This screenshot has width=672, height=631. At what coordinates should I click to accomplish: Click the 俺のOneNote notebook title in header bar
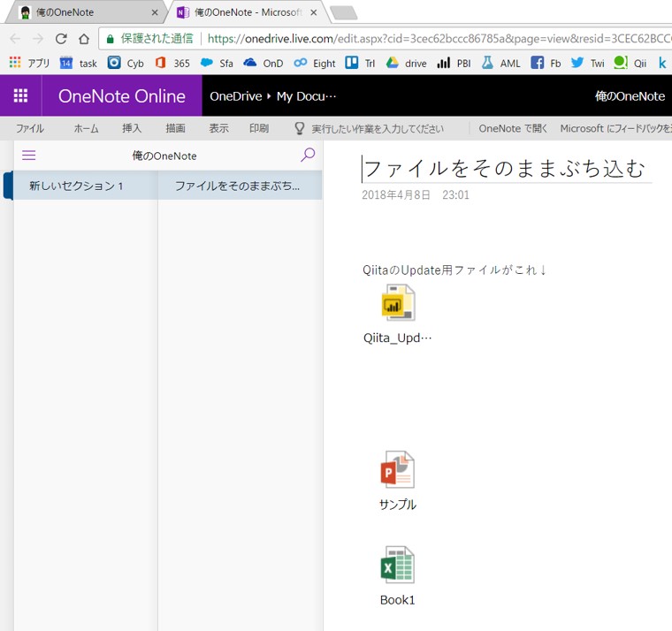click(x=630, y=96)
